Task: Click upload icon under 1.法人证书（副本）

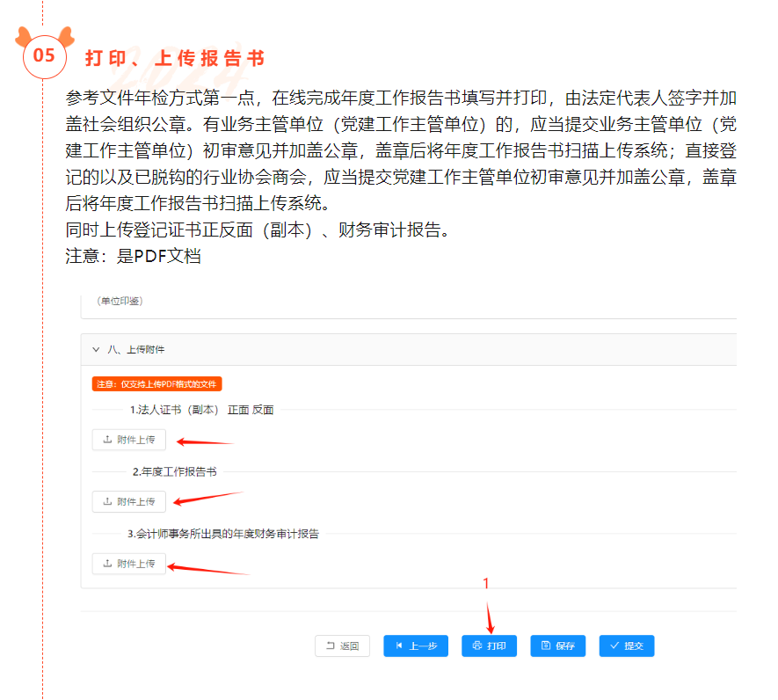Action: click(x=107, y=439)
